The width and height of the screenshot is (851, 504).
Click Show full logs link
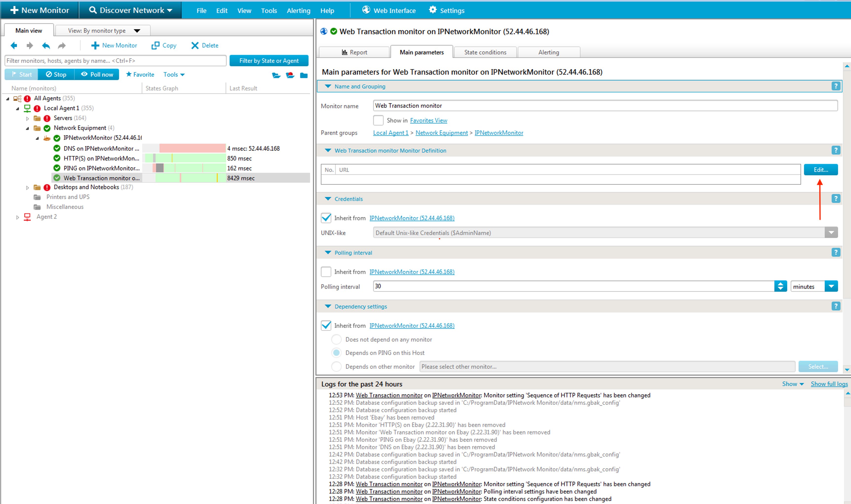(829, 384)
